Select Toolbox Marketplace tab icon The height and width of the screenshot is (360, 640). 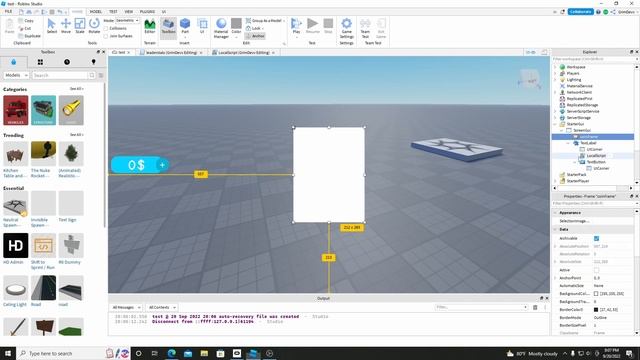13,62
